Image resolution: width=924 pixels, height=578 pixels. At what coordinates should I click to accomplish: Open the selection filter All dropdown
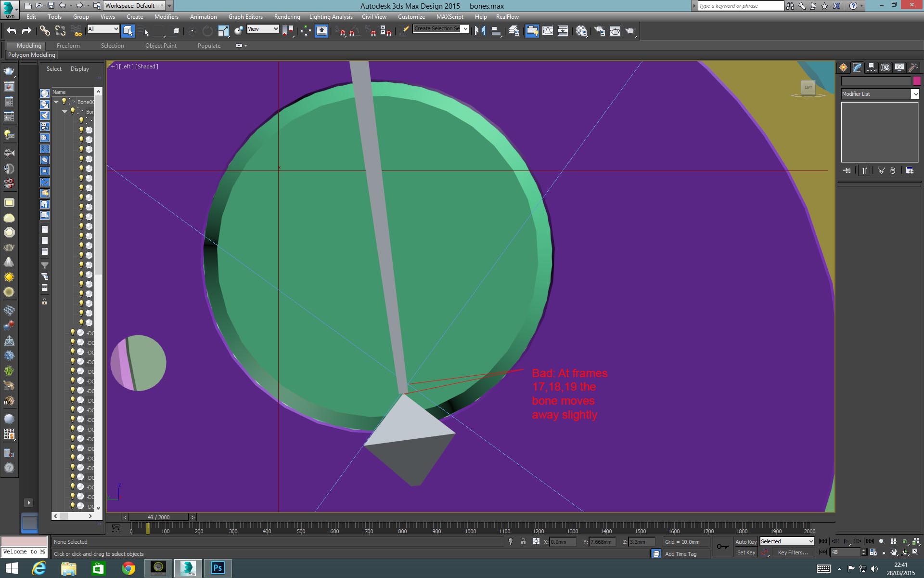coord(103,29)
